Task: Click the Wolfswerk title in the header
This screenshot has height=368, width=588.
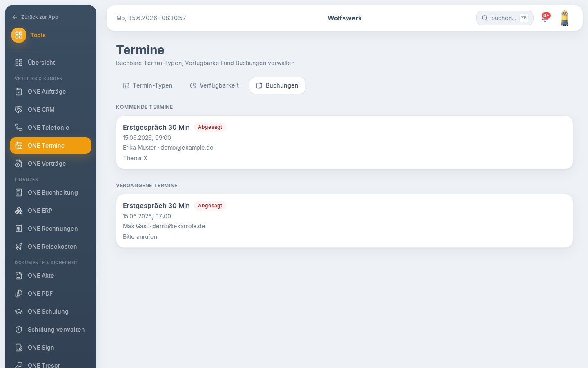Action: 345,18
